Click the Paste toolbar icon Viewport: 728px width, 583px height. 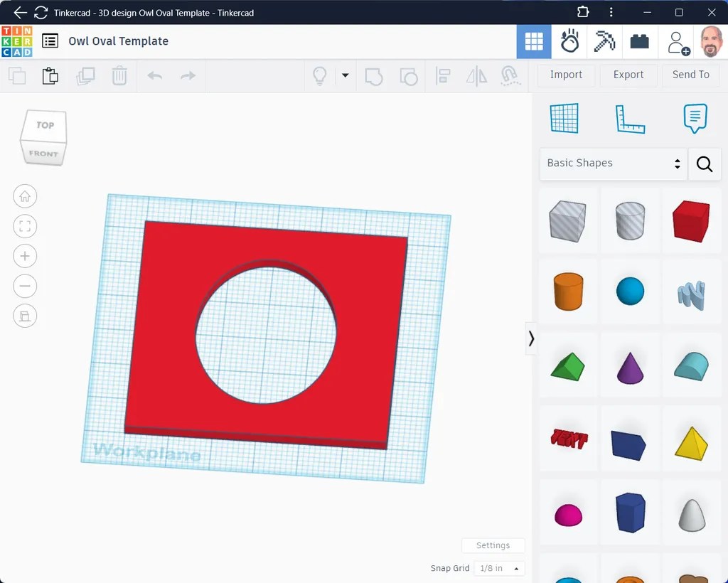50,75
